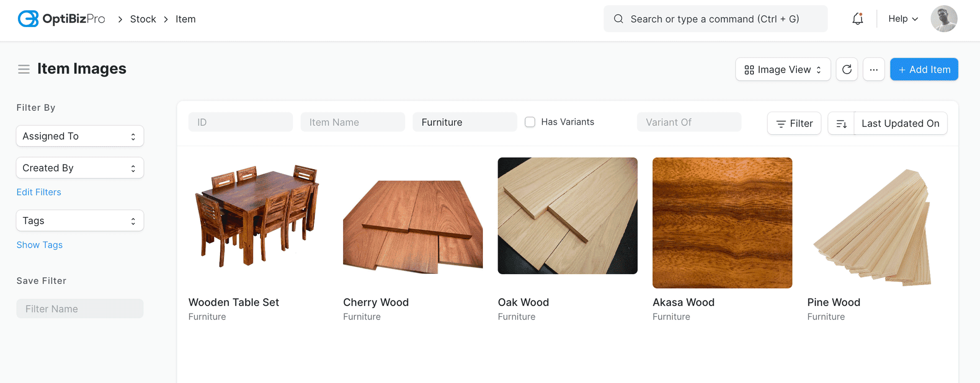Open the Help menu

(x=902, y=19)
